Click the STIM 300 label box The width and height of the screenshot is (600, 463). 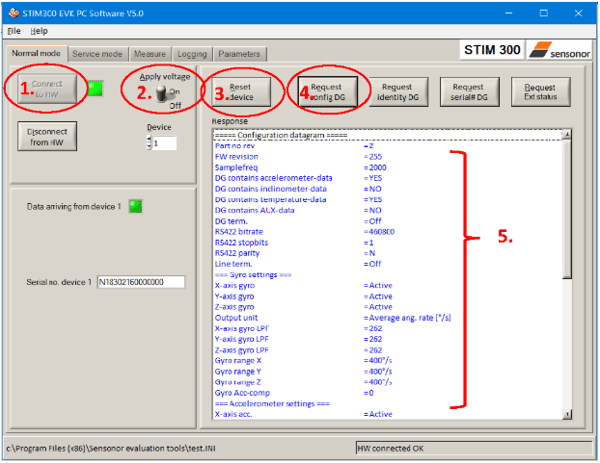492,50
